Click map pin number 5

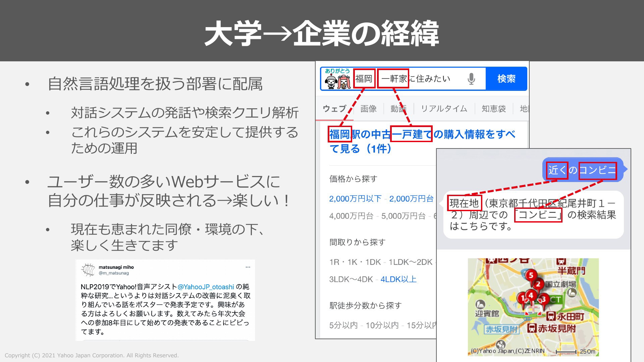(530, 276)
